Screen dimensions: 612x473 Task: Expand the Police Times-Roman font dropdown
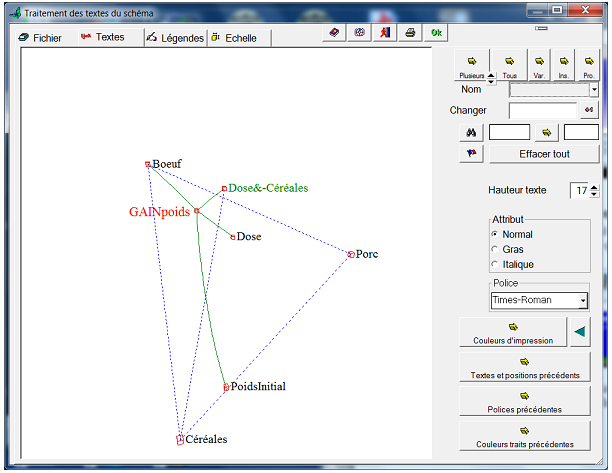coord(584,300)
